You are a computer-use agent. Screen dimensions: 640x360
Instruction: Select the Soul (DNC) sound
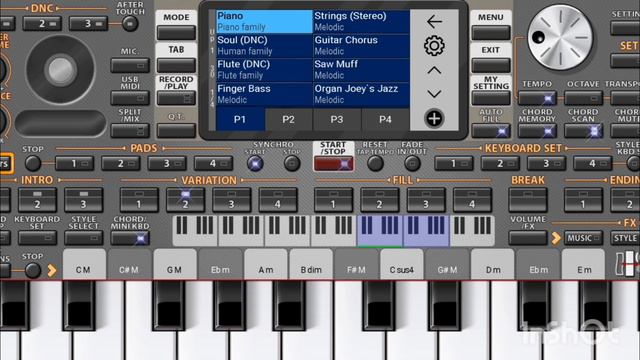(264, 46)
